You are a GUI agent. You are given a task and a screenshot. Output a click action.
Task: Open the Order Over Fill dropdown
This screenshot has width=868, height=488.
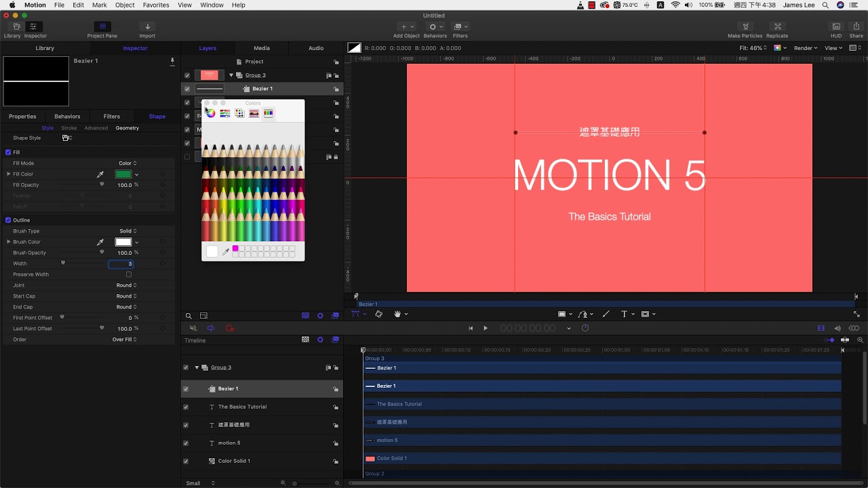point(126,340)
